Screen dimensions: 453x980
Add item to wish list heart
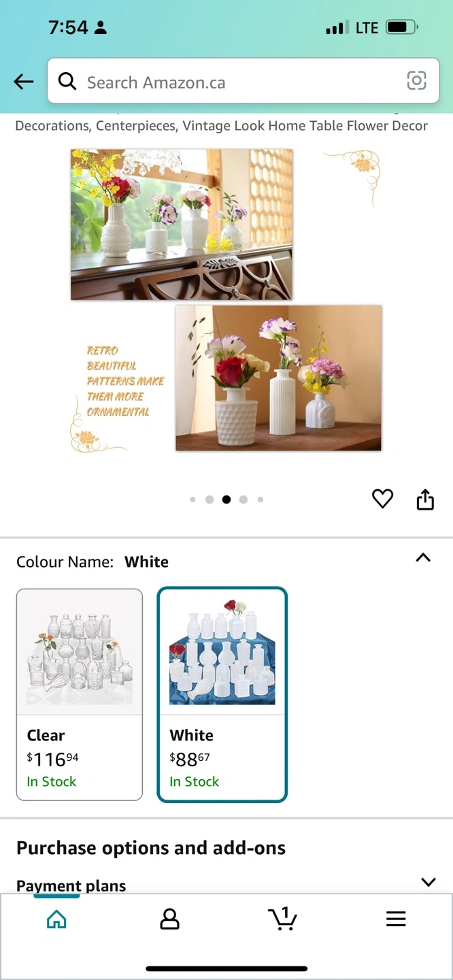[382, 499]
